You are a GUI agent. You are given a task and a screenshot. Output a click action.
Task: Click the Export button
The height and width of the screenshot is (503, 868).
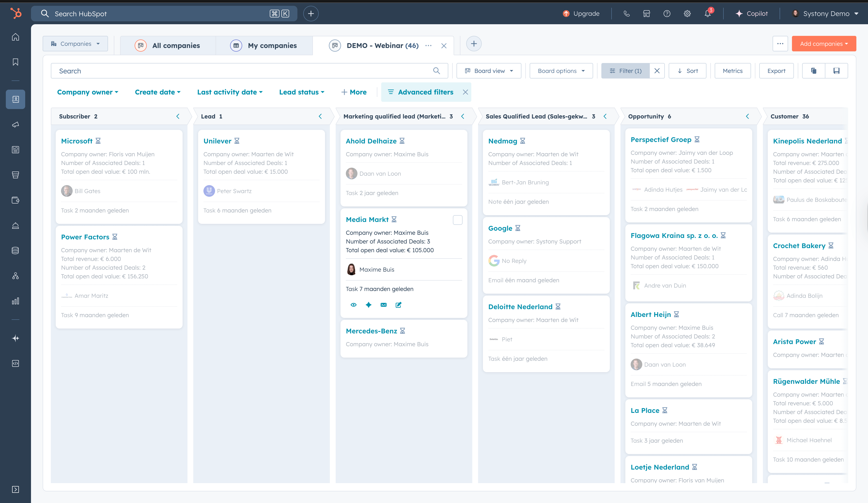pyautogui.click(x=776, y=71)
